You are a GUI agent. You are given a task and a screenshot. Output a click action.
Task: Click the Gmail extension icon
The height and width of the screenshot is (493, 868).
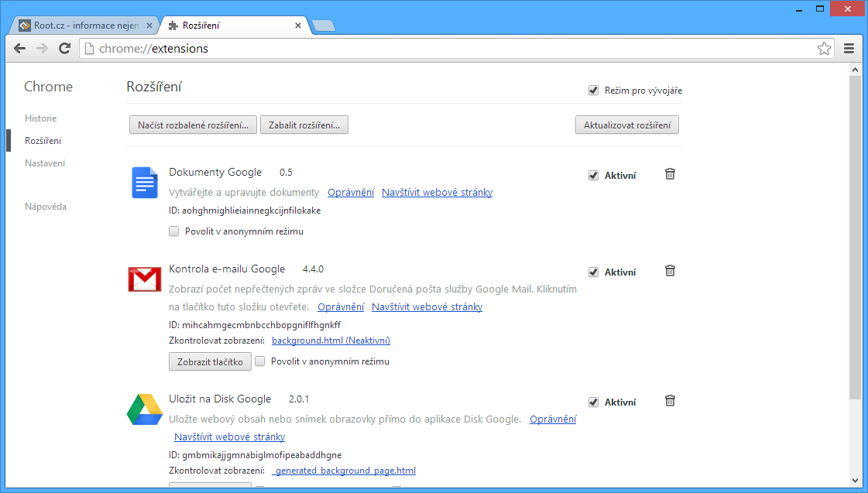[x=144, y=279]
